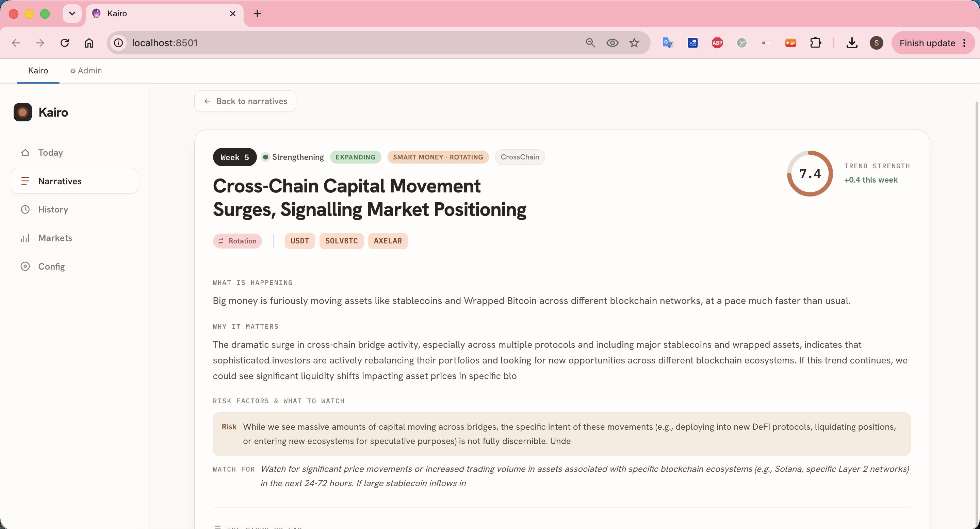Image resolution: width=980 pixels, height=529 pixels.
Task: Click the 'RISK FACTORS & WHAT TO WATCH' heading
Action: click(279, 401)
